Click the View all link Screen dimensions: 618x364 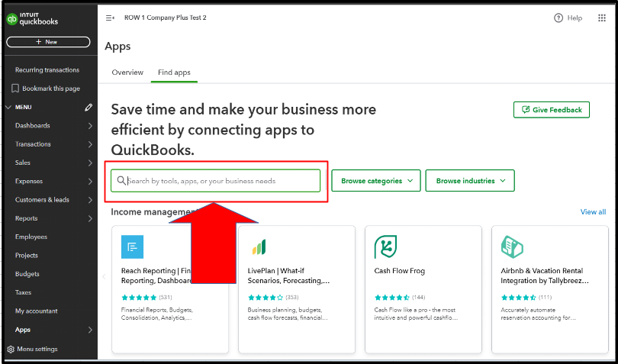(x=593, y=212)
